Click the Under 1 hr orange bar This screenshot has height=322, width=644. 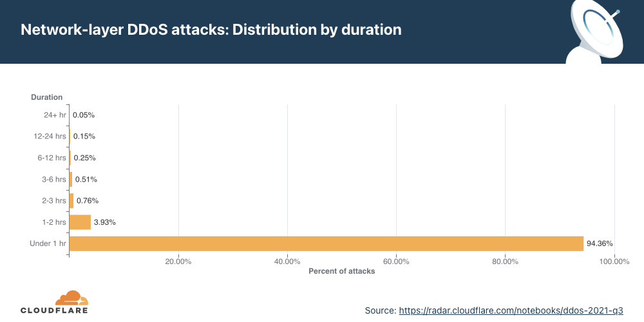(327, 243)
